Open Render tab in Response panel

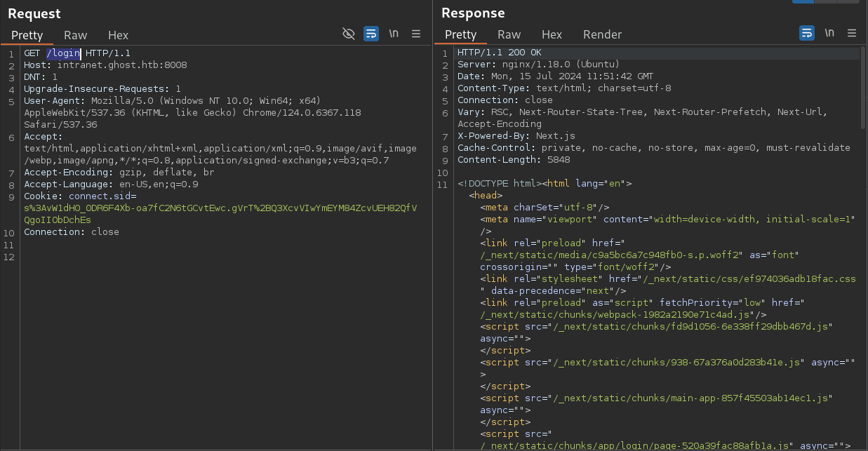click(x=603, y=34)
